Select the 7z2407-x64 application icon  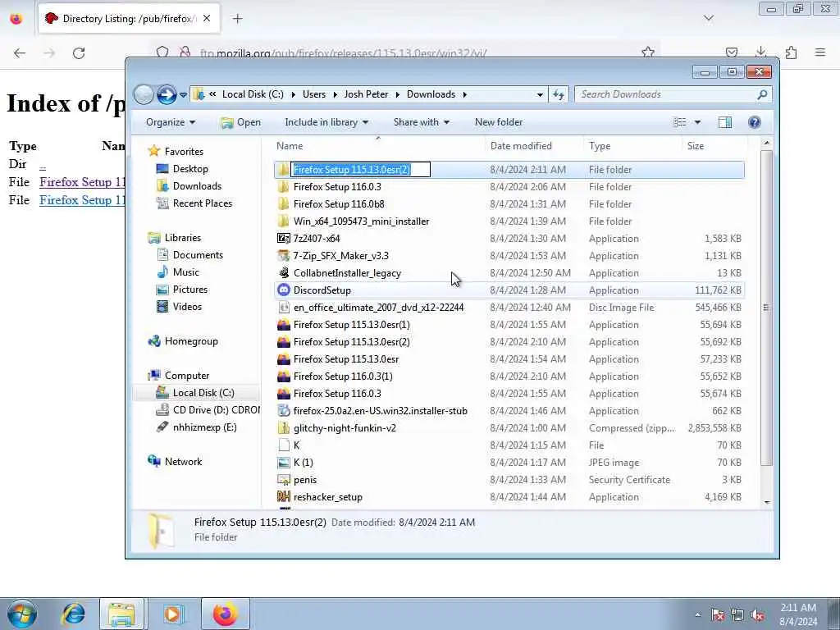[x=283, y=239]
